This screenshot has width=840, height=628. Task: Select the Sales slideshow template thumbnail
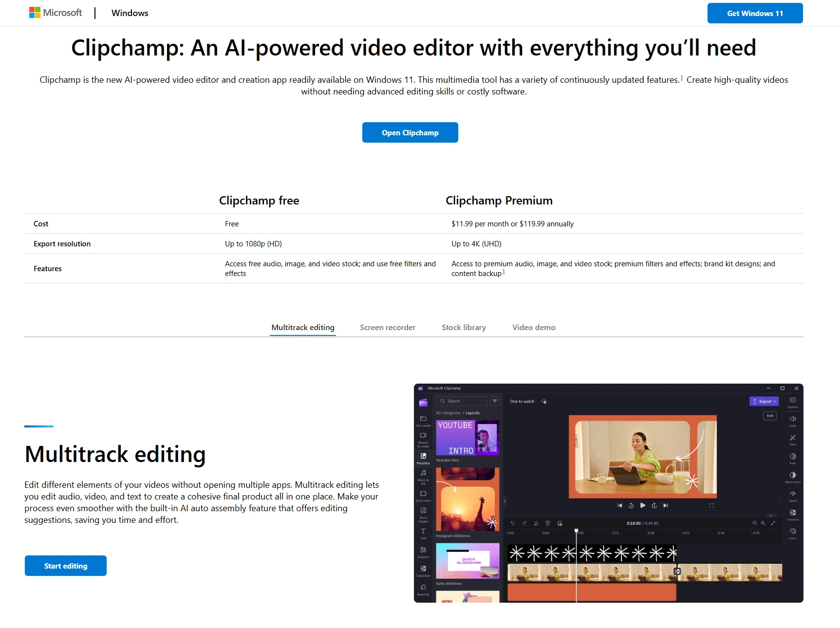click(467, 561)
